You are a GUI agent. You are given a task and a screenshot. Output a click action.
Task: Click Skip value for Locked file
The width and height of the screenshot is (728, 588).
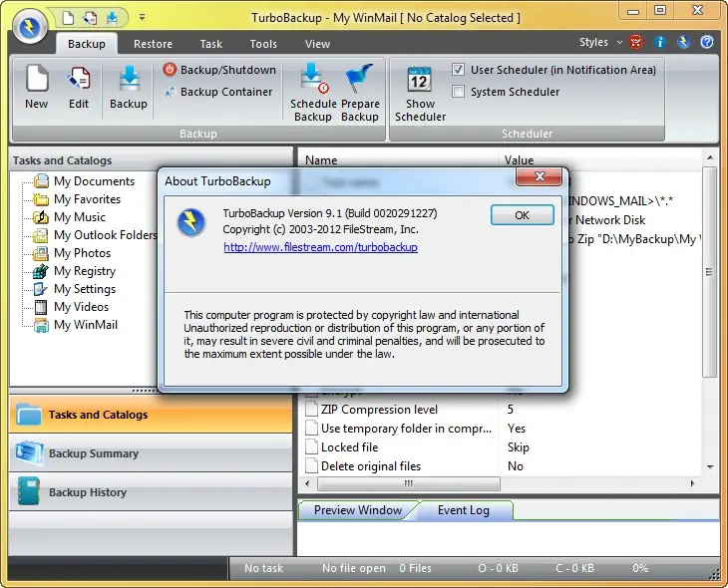[x=519, y=447]
